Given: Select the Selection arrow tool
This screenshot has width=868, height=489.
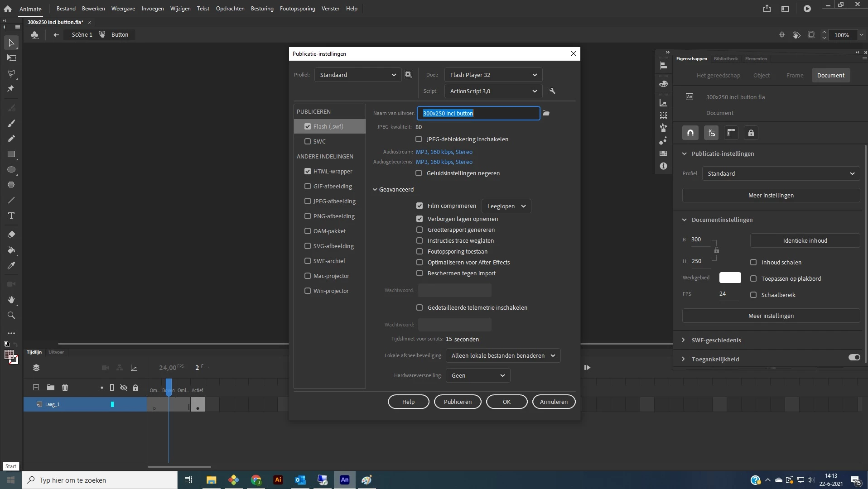Looking at the screenshot, I should tap(11, 43).
